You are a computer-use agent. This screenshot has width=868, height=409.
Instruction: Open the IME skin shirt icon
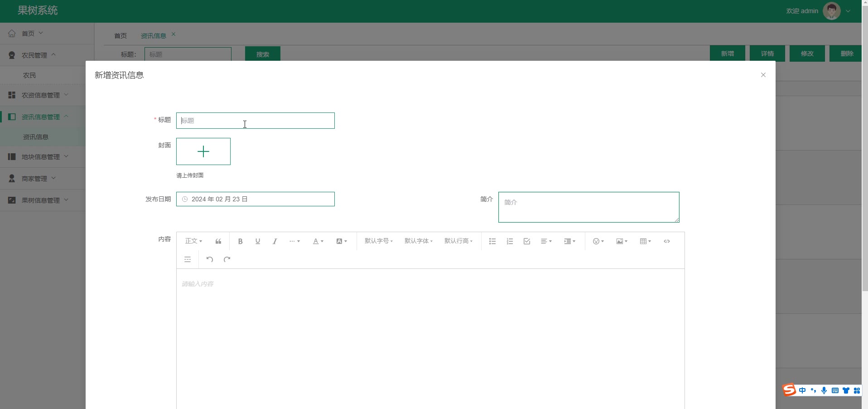(846, 390)
